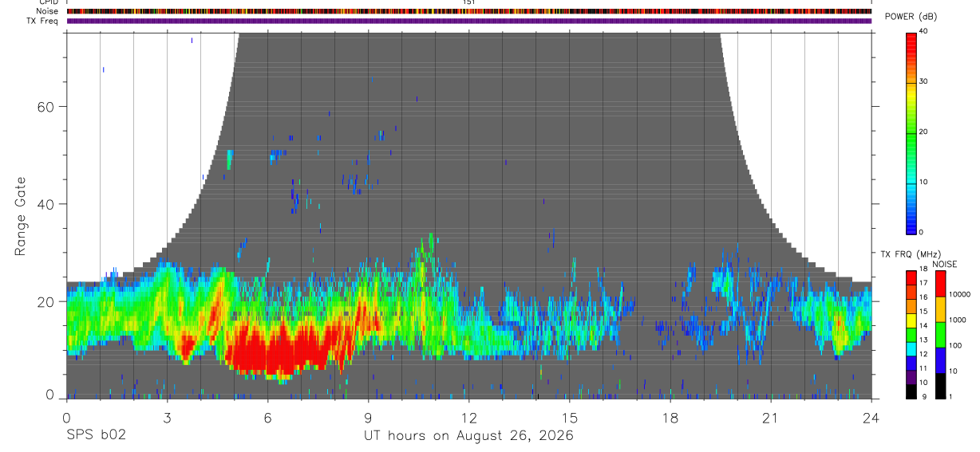Image resolution: width=980 pixels, height=452 pixels.
Task: Click the green section of power colorbar
Action: point(911,132)
